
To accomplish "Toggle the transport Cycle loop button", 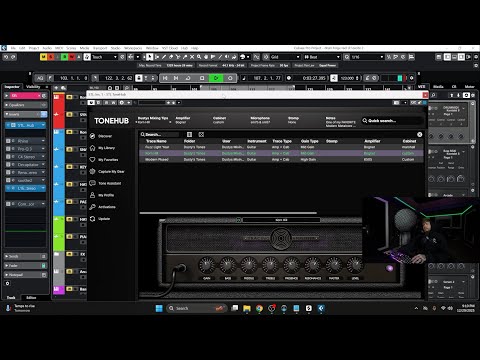I will click(x=188, y=78).
